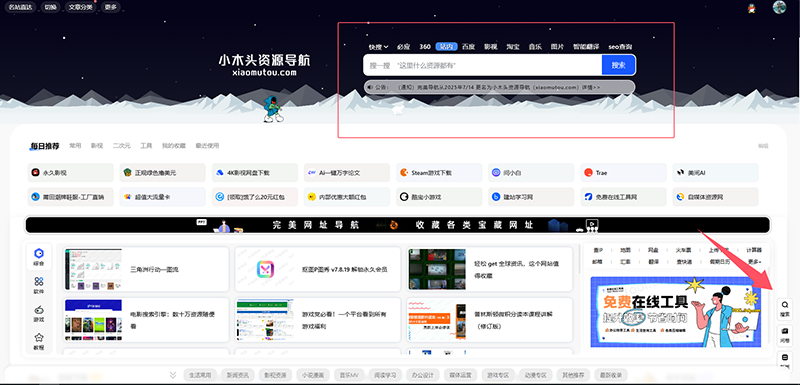Open the 三角洲行动 article thumbnail

click(x=93, y=269)
